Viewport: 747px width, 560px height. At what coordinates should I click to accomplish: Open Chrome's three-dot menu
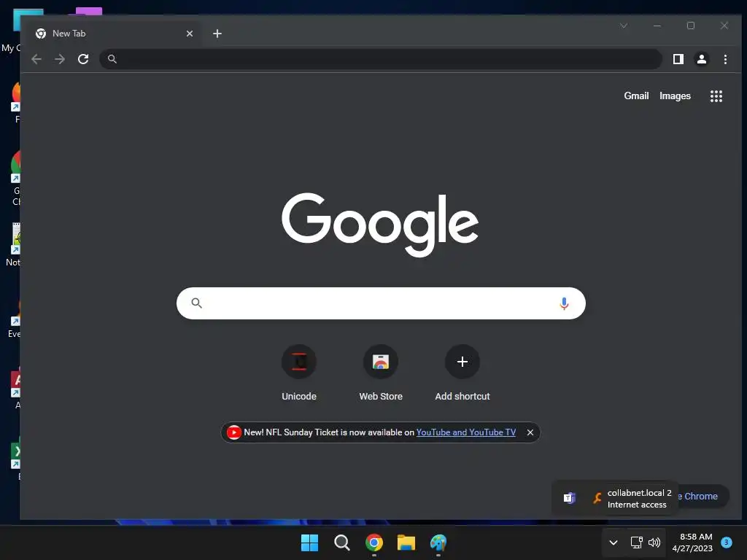(725, 59)
